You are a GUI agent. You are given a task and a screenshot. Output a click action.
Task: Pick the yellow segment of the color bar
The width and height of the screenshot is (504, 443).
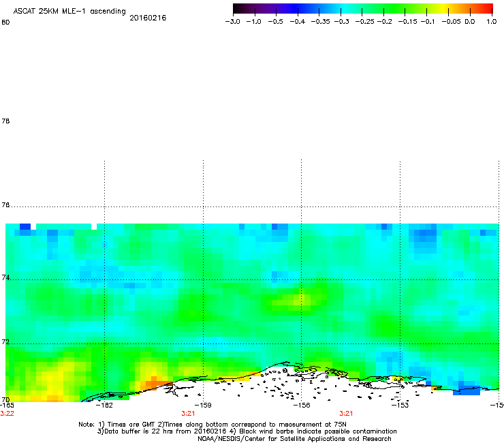(x=445, y=8)
